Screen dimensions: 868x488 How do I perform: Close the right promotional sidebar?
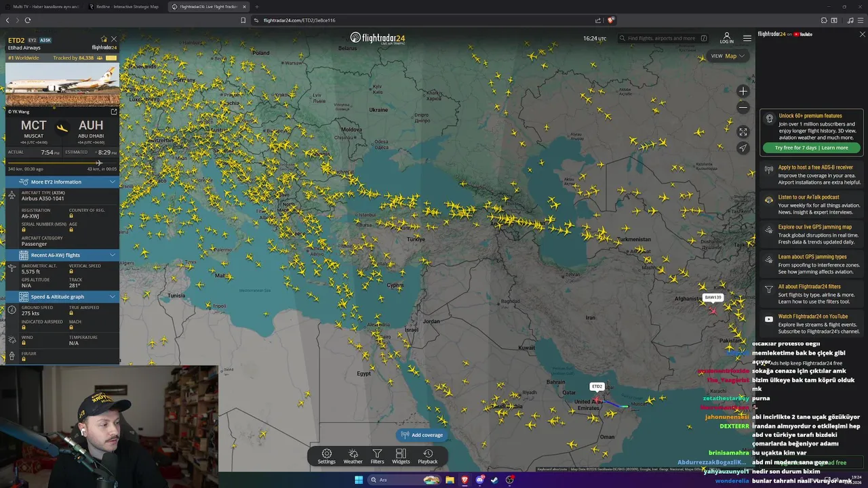[x=863, y=34]
